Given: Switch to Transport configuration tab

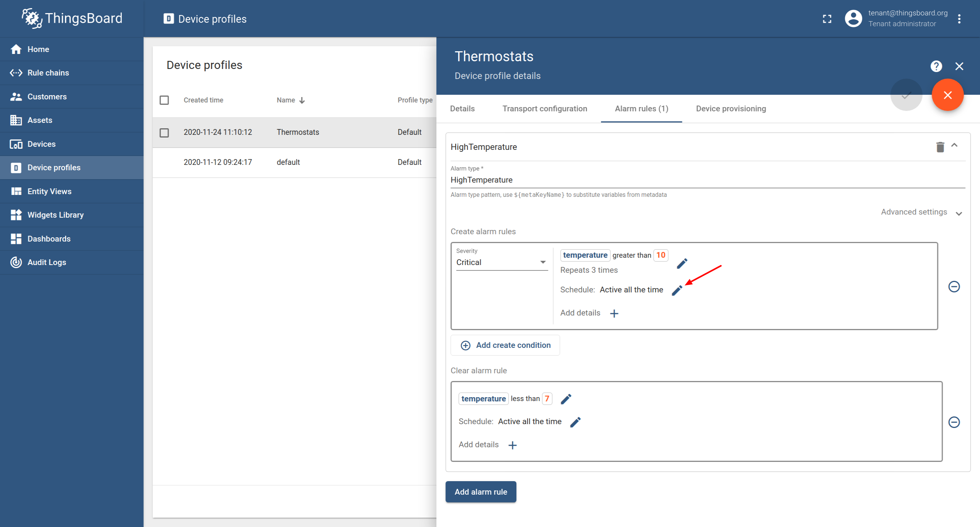Looking at the screenshot, I should 544,109.
